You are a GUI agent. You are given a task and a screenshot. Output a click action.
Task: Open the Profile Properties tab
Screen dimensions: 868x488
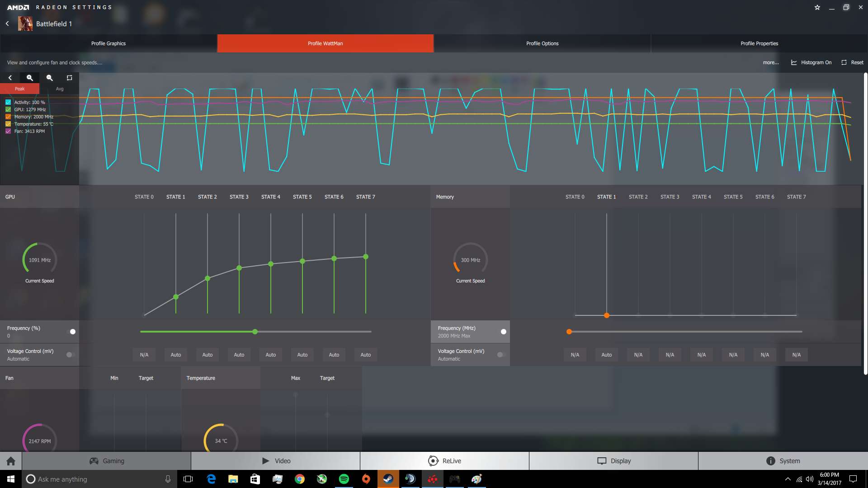click(759, 43)
